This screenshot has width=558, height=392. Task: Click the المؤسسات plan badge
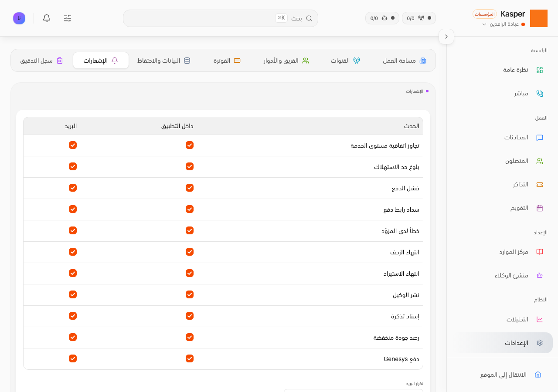pos(485,14)
